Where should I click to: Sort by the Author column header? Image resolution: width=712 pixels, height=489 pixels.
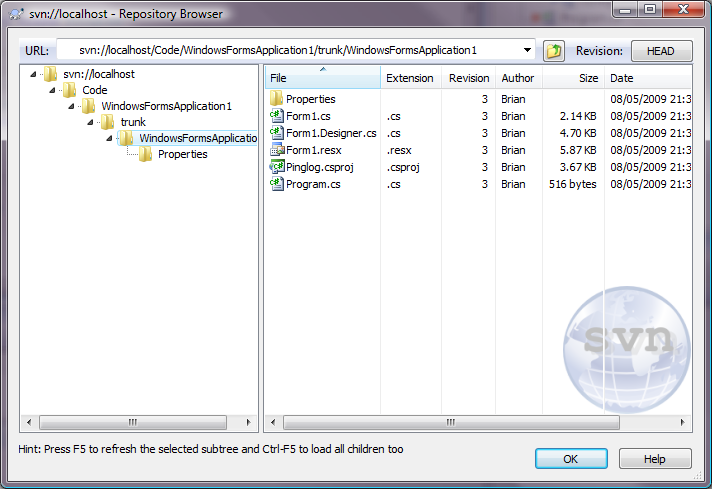tap(519, 78)
